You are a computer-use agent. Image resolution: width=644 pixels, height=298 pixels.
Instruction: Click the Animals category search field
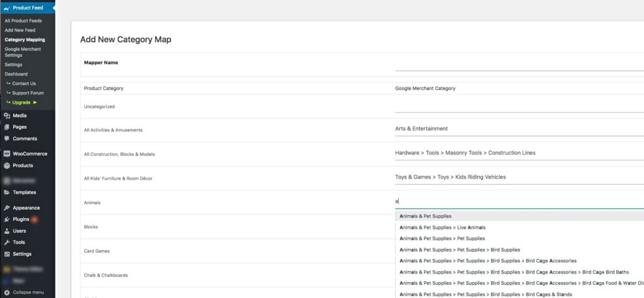(x=519, y=202)
